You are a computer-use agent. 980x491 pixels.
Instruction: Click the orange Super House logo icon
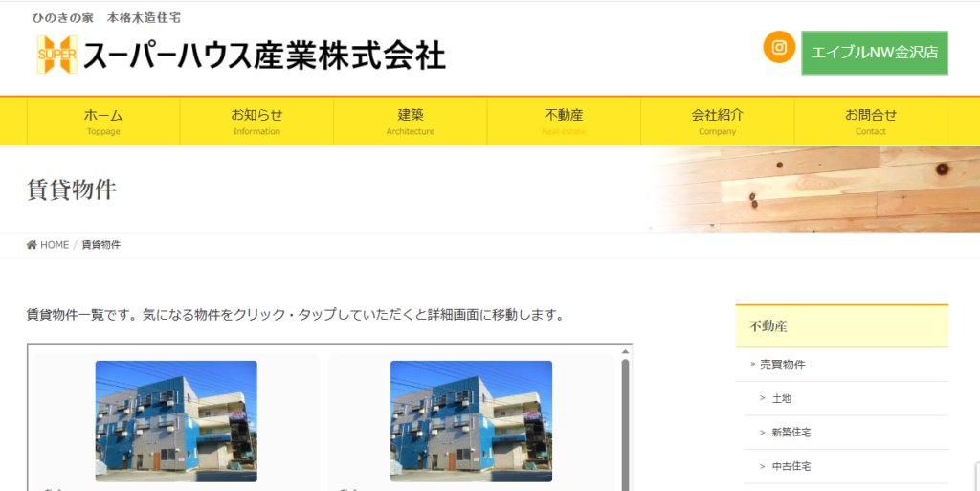point(56,56)
